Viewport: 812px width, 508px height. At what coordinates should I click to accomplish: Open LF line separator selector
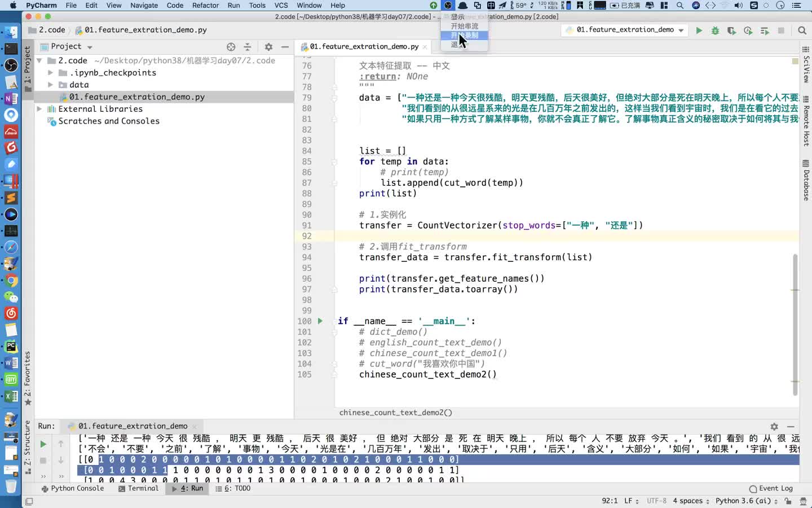[631, 501]
